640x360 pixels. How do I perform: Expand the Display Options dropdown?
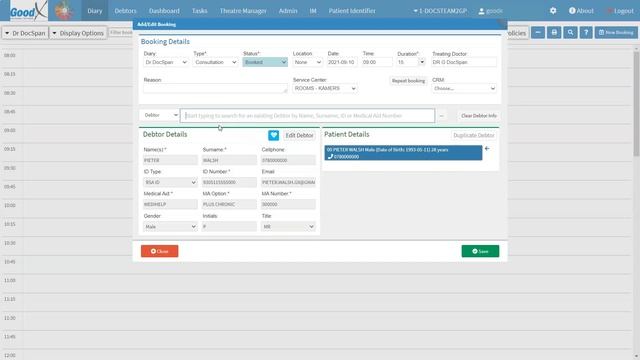click(78, 33)
